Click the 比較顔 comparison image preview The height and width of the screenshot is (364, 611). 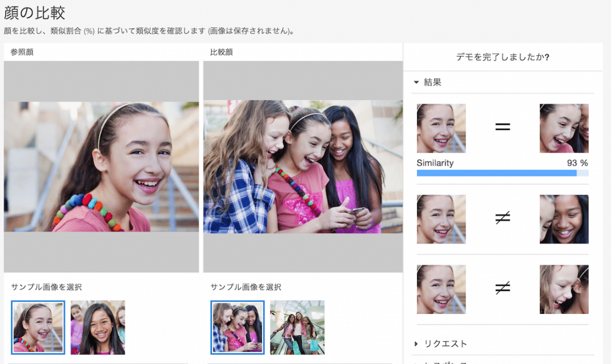303,166
